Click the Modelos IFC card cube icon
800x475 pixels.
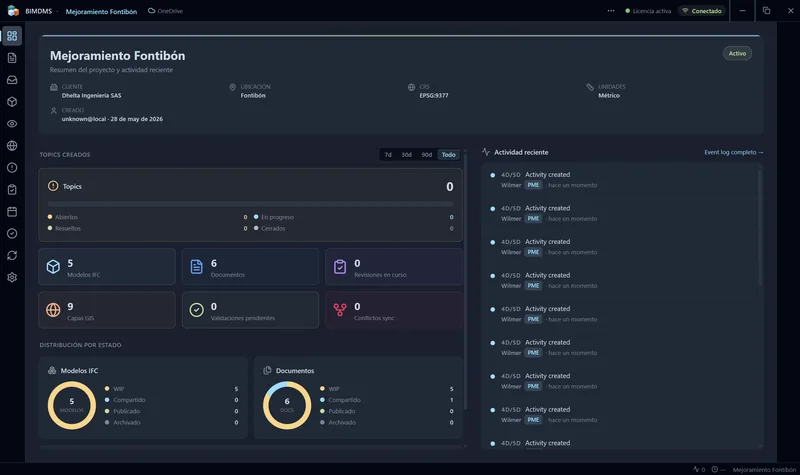[x=53, y=267]
